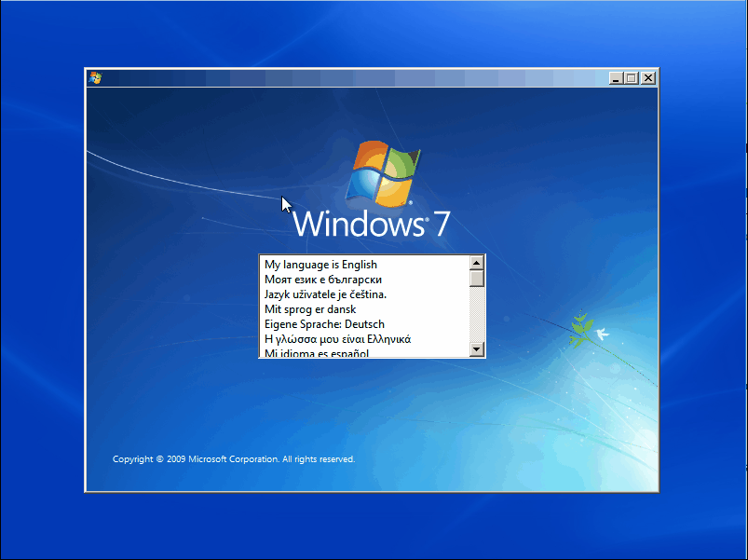Click the language list scrollbar thumb
This screenshot has width=748, height=560.
click(477, 278)
